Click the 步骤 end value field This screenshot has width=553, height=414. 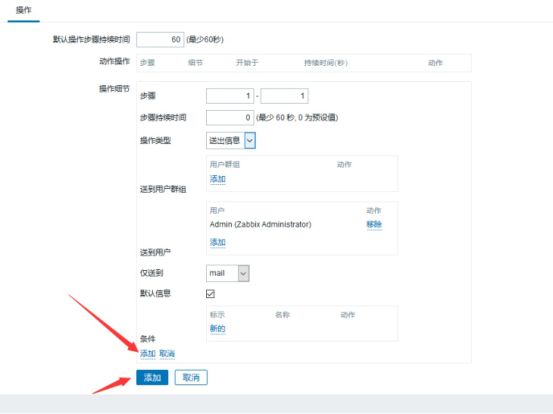285,96
